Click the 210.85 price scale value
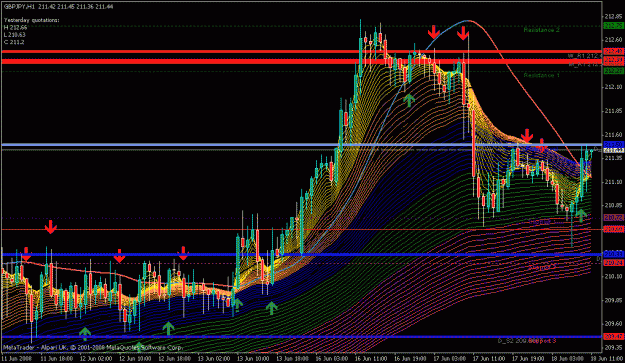This screenshot has height=363, width=625. [x=614, y=206]
